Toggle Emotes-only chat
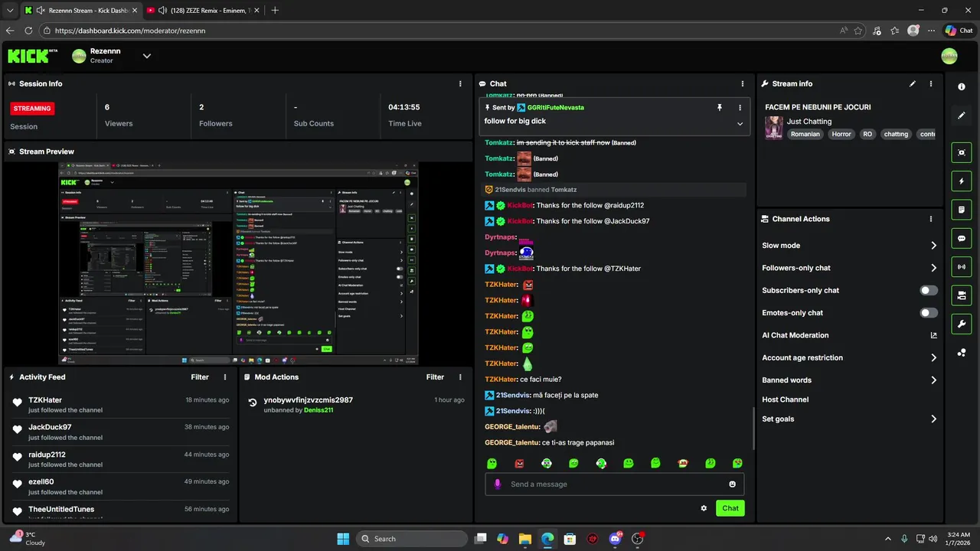 tap(929, 312)
